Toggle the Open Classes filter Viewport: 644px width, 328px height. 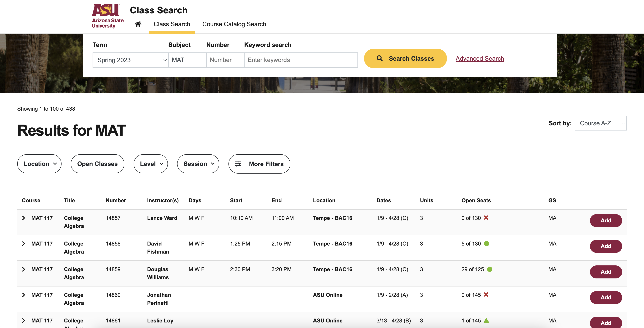point(97,164)
